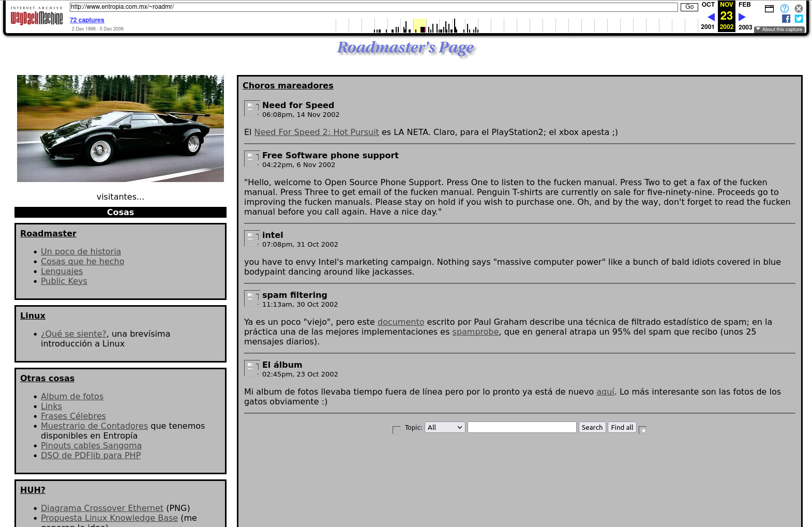Click the Linux section heading

pos(33,315)
